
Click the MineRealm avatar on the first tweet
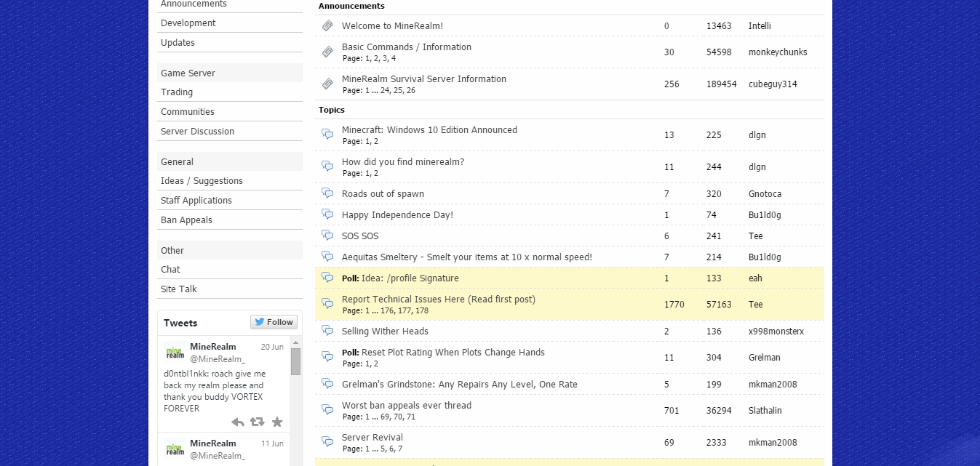point(175,351)
